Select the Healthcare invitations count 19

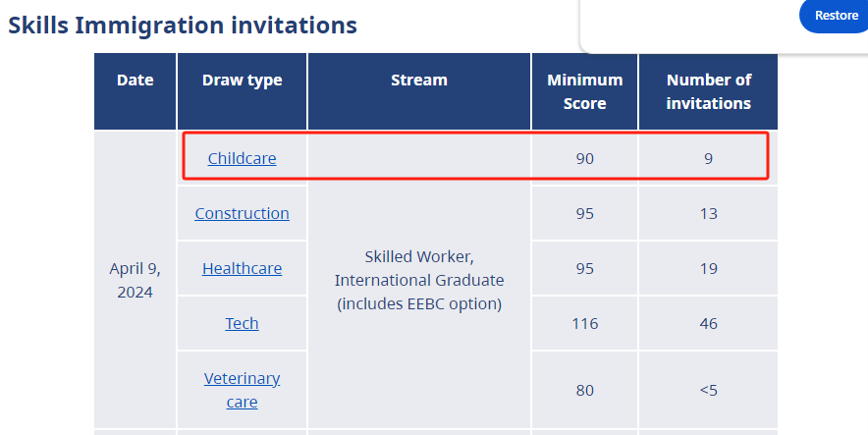pyautogui.click(x=708, y=268)
